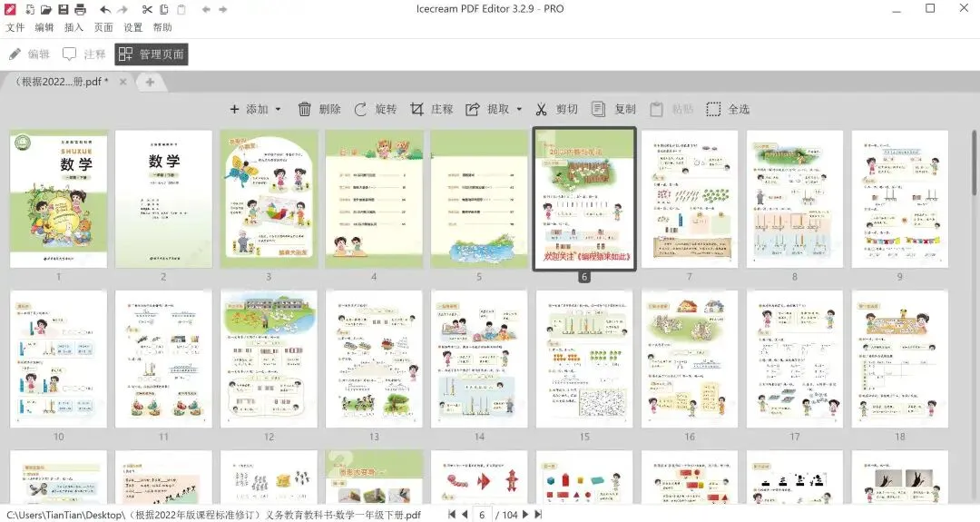
Task: Open the 帮助 menu
Action: pyautogui.click(x=162, y=27)
